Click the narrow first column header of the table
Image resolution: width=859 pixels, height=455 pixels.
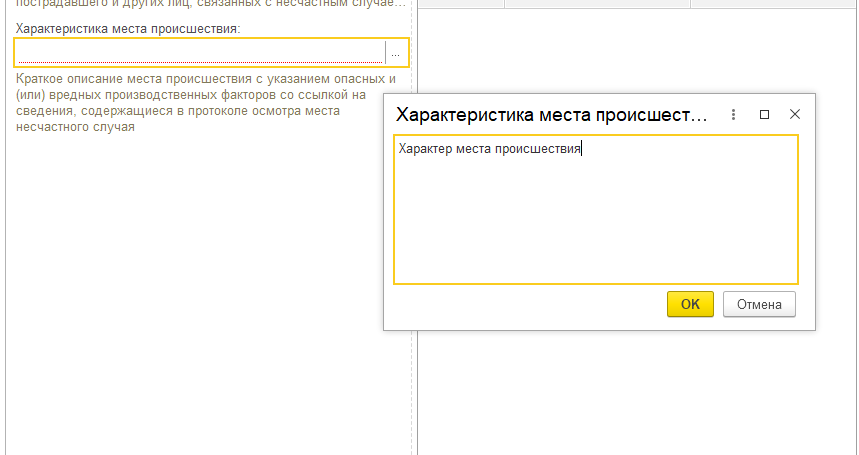click(461, 3)
